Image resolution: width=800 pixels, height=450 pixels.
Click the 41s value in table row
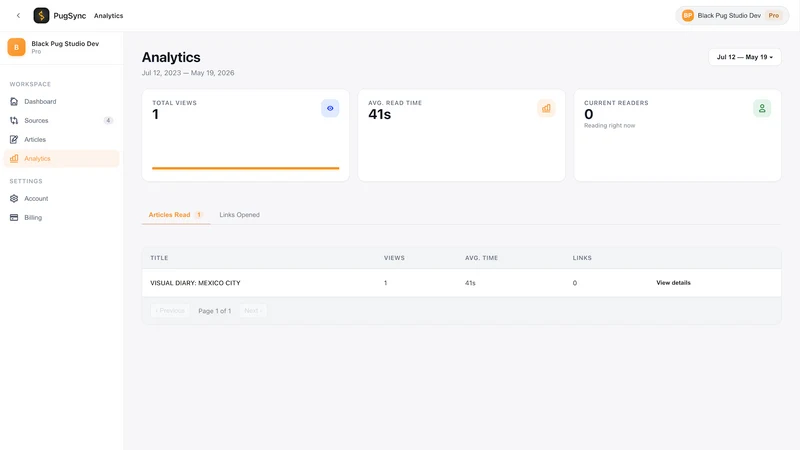point(470,283)
